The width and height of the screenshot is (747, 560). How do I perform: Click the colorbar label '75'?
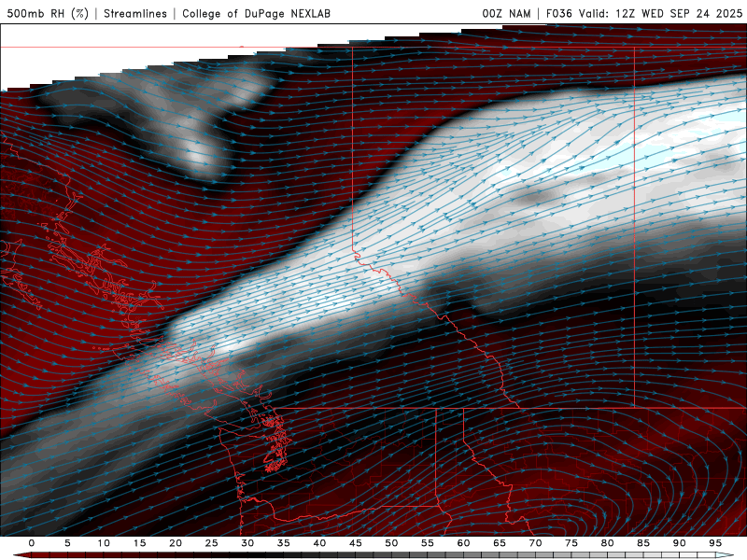tap(571, 543)
